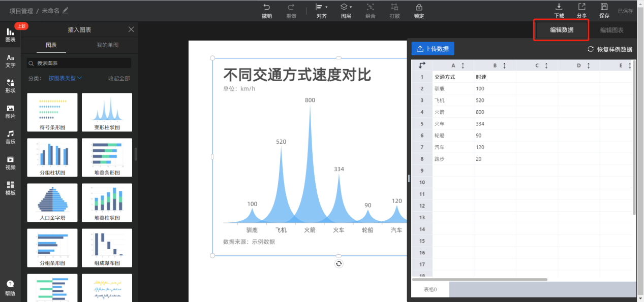Screen dimensions: 644x302
Task: Select the 表格0 sheet tab
Action: (x=431, y=289)
